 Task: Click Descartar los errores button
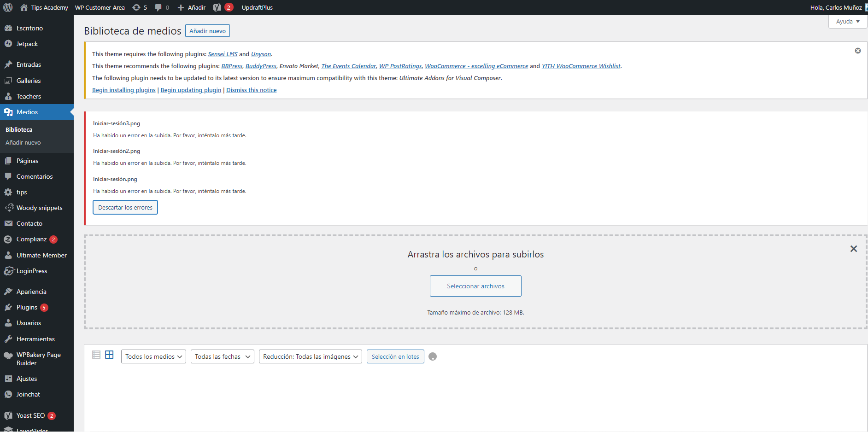[125, 207]
